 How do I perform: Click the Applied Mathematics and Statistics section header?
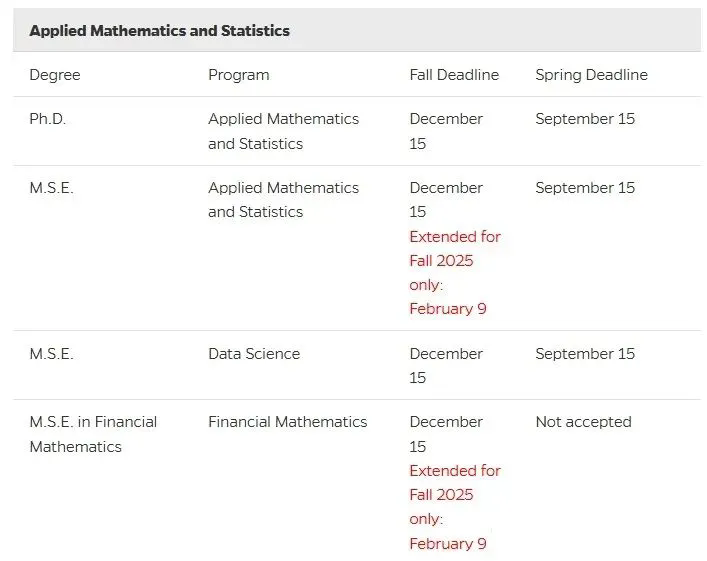point(160,31)
